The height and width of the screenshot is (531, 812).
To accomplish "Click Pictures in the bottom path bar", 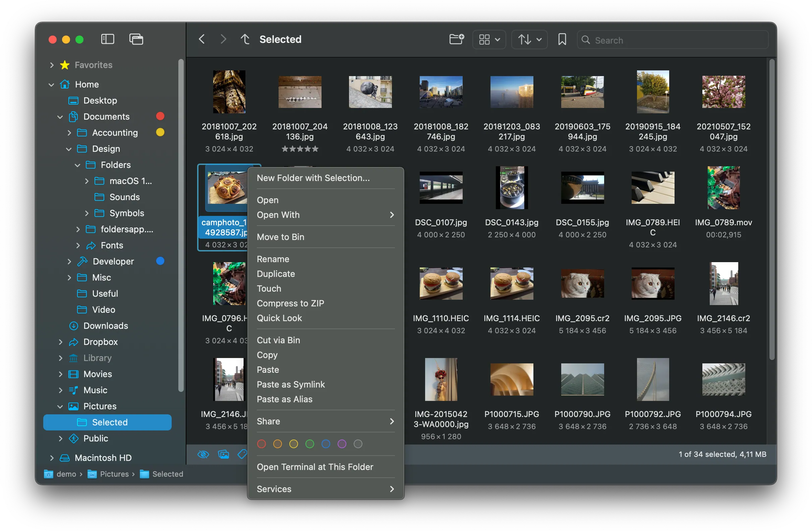I will [114, 474].
